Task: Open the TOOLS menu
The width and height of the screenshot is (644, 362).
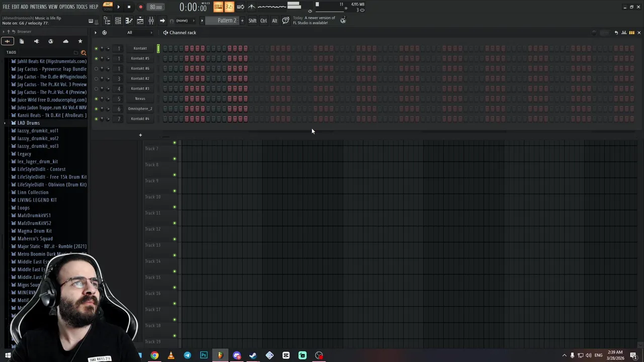Action: 82,7
